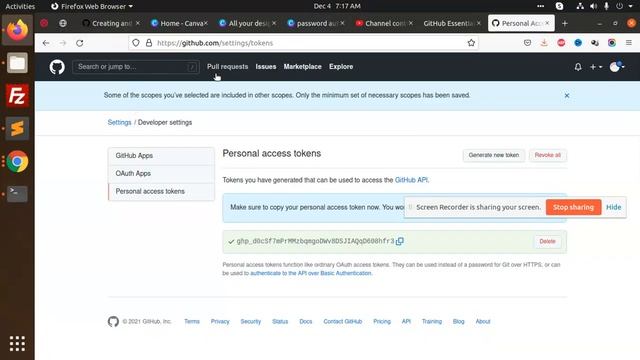The image size is (640, 360).
Task: Open the Basic Authentication API link
Action: [311, 273]
